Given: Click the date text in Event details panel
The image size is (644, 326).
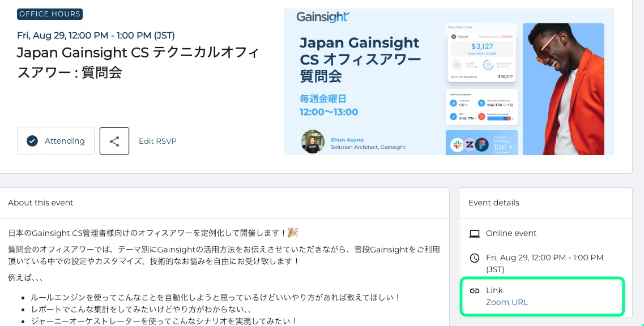Looking at the screenshot, I should click(545, 264).
